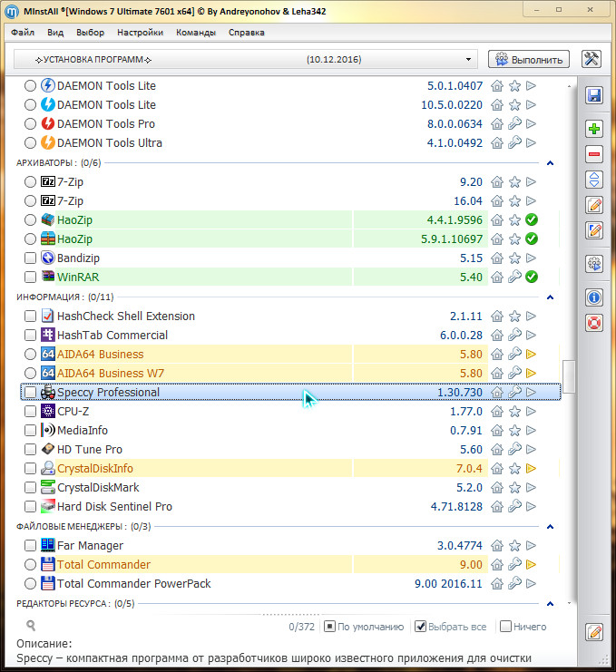Click the DAEMON Tools Lite 10.5.0.0220 version

click(452, 105)
